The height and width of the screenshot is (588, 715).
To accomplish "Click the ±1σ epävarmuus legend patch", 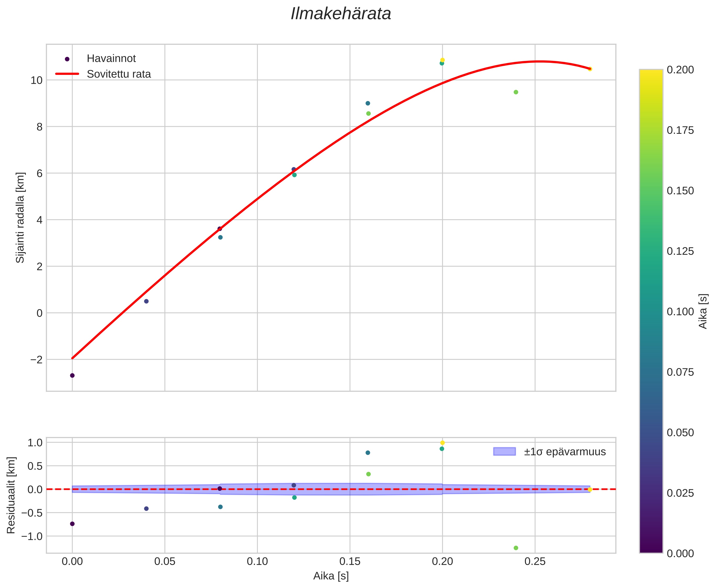I will click(x=504, y=452).
